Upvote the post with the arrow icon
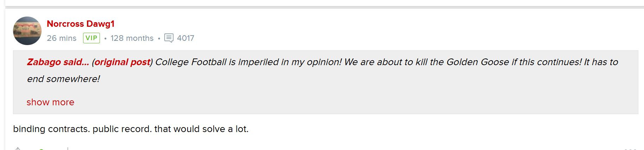The image size is (644, 150). 18,149
